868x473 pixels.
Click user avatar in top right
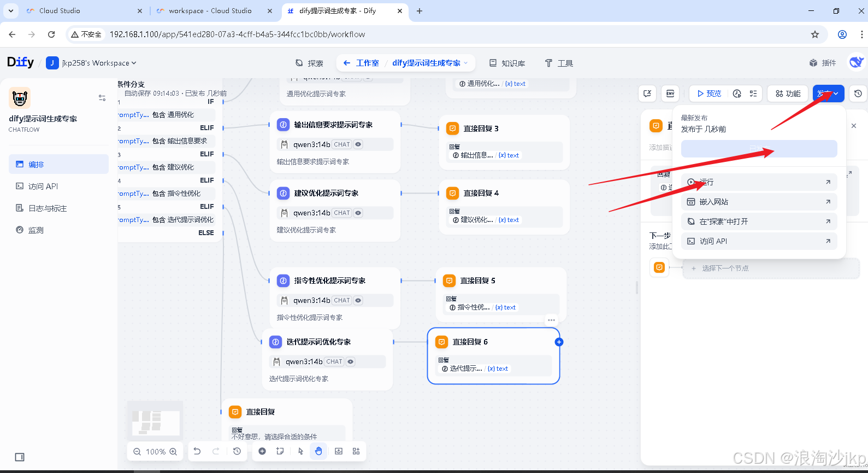point(856,62)
